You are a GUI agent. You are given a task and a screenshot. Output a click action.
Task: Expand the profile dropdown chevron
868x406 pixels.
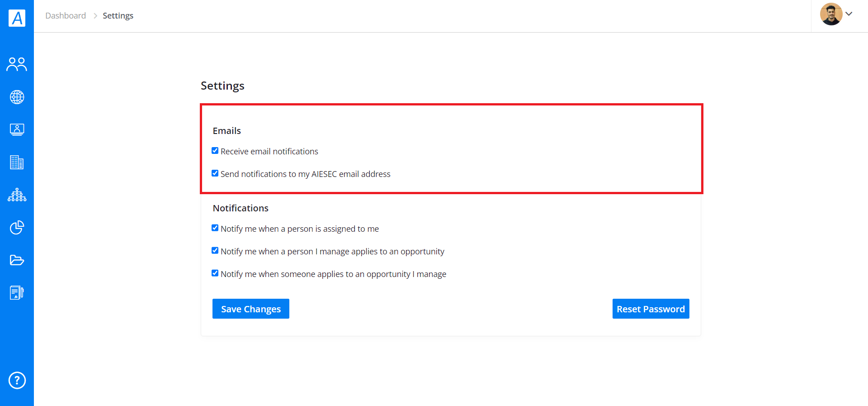pos(849,14)
